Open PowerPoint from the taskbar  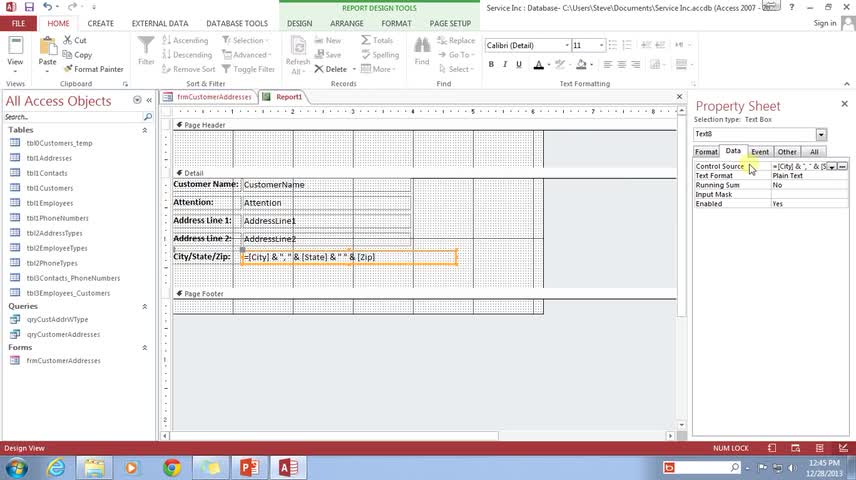pyautogui.click(x=249, y=467)
